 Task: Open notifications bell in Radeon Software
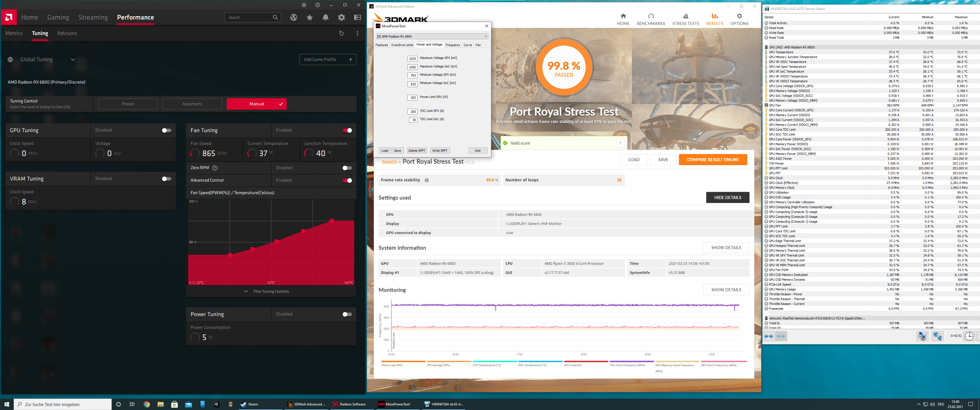point(326,17)
